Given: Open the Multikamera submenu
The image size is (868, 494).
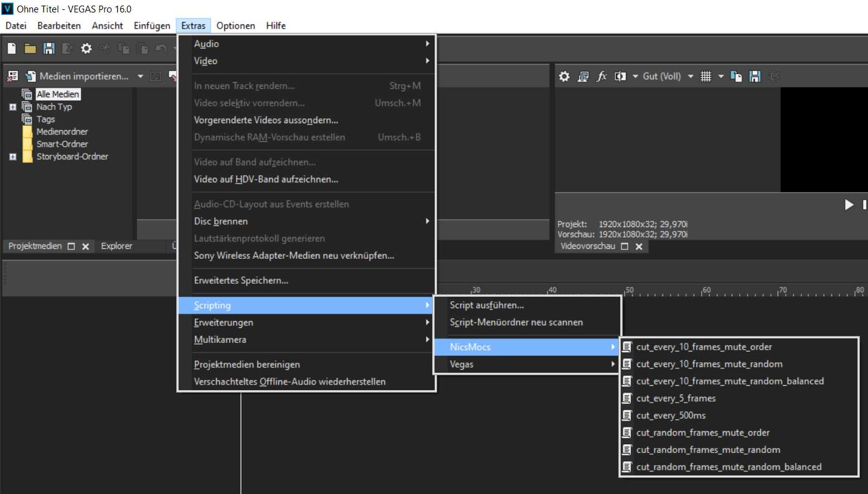Looking at the screenshot, I should (307, 340).
